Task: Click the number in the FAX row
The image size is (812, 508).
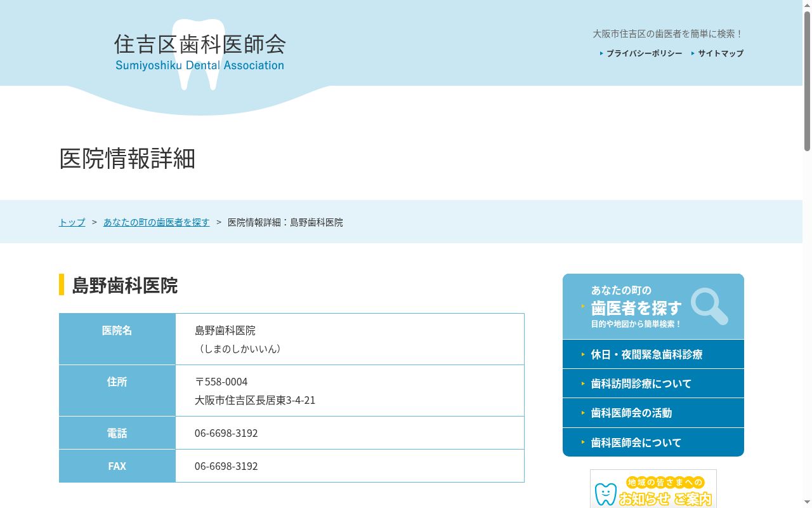Action: click(226, 466)
